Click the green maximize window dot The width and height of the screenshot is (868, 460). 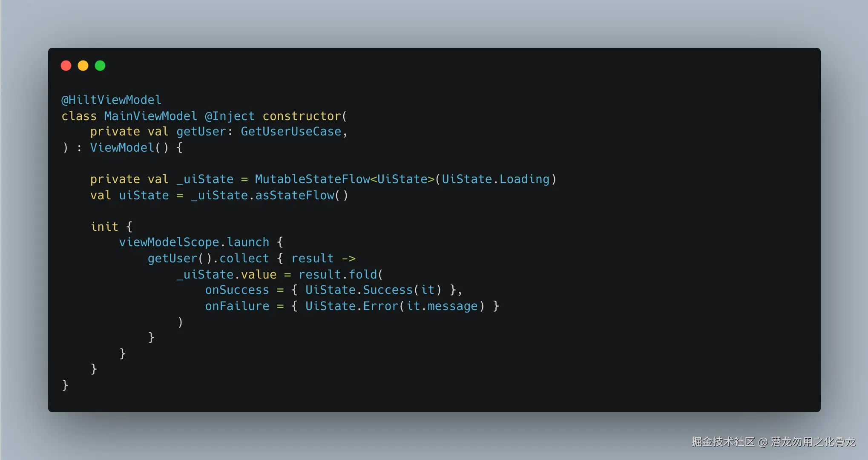[x=100, y=66]
